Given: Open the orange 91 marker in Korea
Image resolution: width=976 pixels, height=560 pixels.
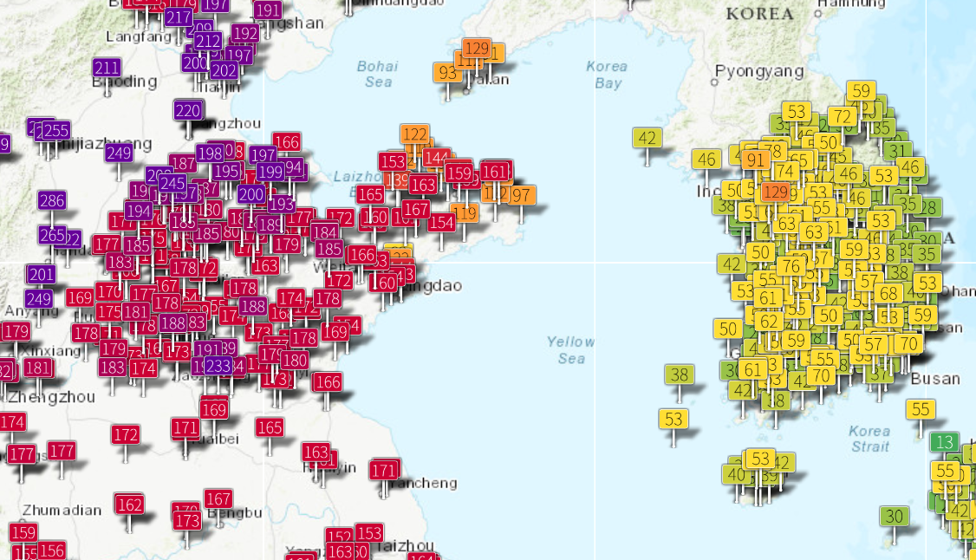Looking at the screenshot, I should 756,160.
